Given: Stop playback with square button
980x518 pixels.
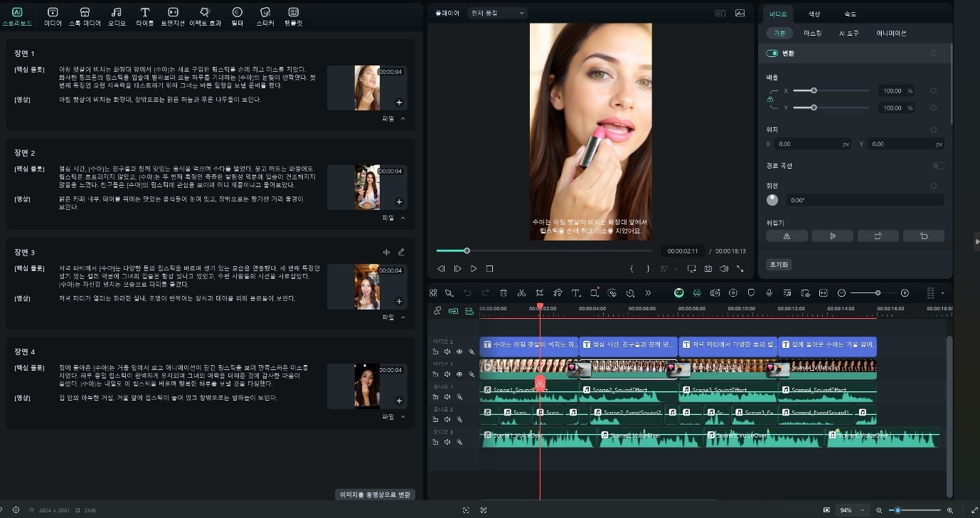Looking at the screenshot, I should click(x=489, y=268).
